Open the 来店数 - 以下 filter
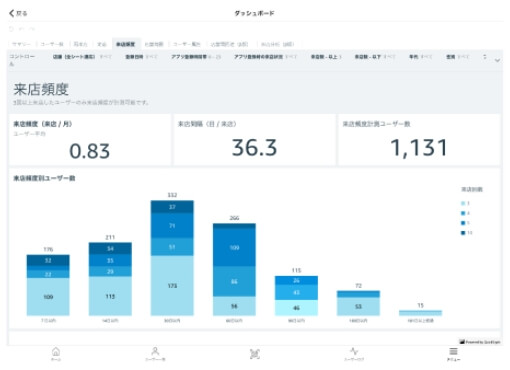 click(x=375, y=57)
